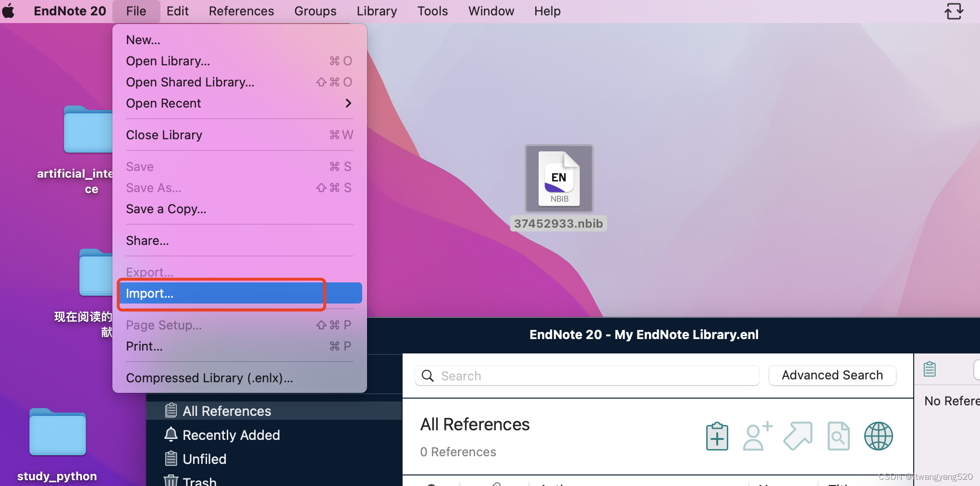
Task: Click the sync status icon in menu bar
Action: (x=954, y=11)
